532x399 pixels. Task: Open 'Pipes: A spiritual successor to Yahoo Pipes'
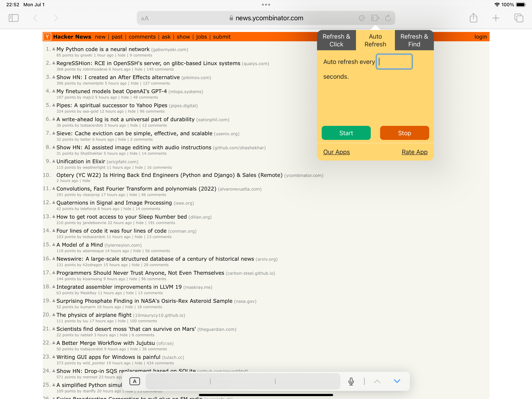coord(112,105)
